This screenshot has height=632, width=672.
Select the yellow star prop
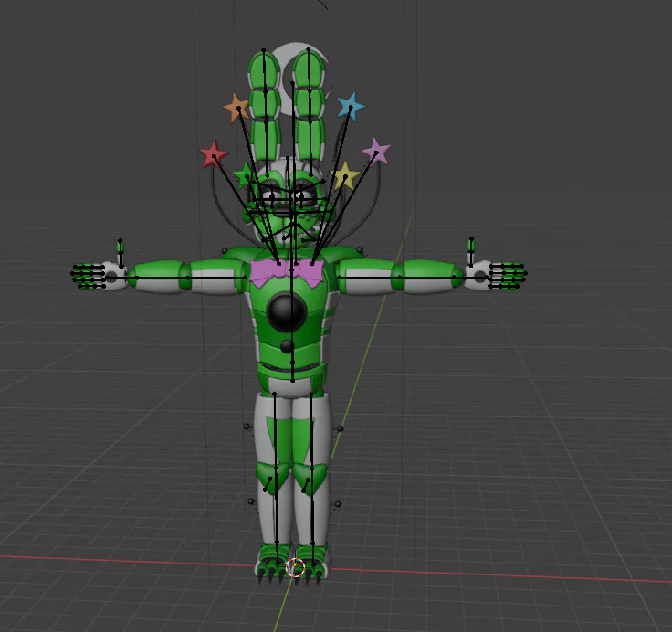(x=345, y=175)
